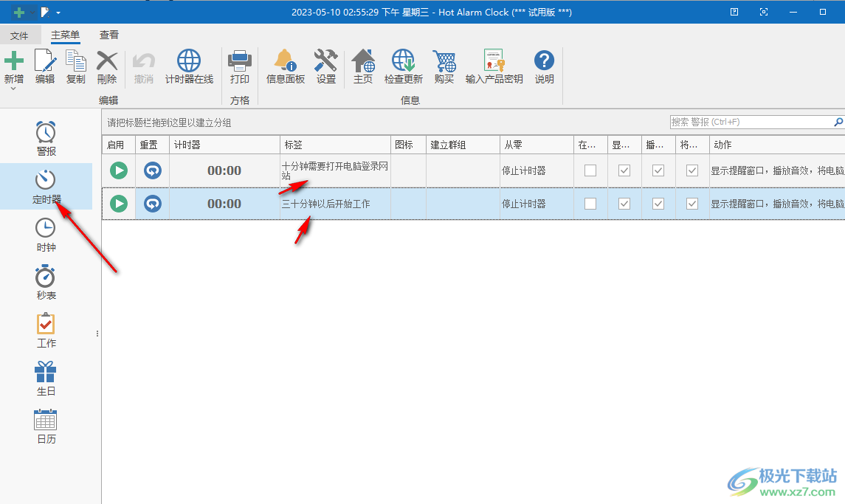Sort by the 重置 column header

pyautogui.click(x=153, y=145)
